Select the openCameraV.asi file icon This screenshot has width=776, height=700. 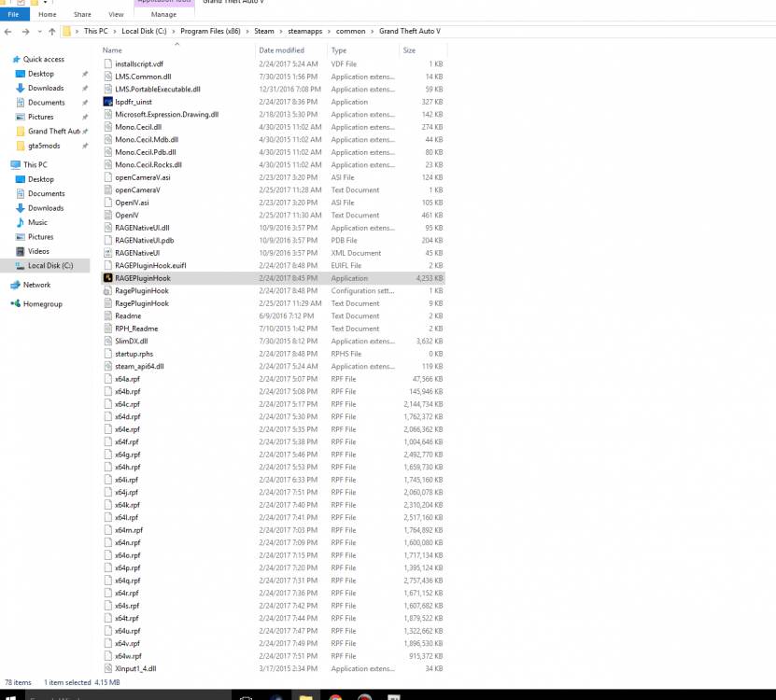coord(108,177)
